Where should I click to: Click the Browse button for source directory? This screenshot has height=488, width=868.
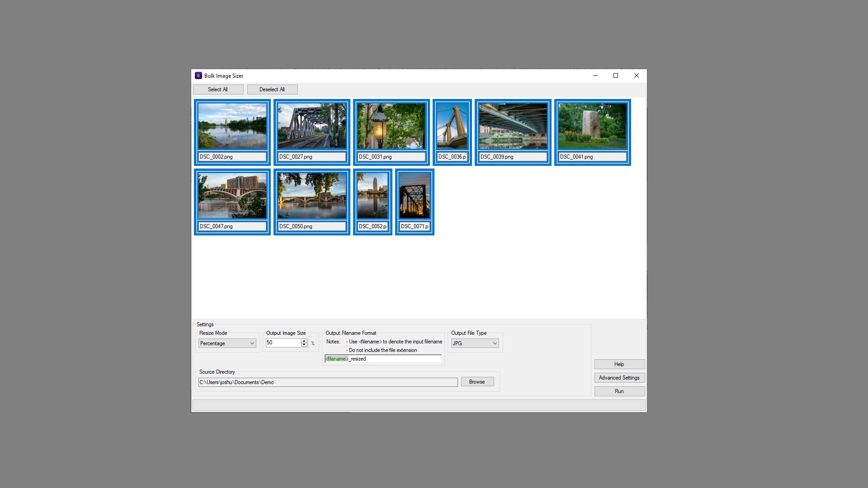477,382
